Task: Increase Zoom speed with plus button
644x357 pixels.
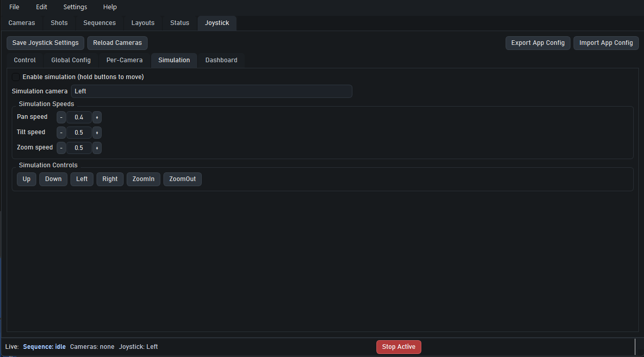Action: pos(97,148)
